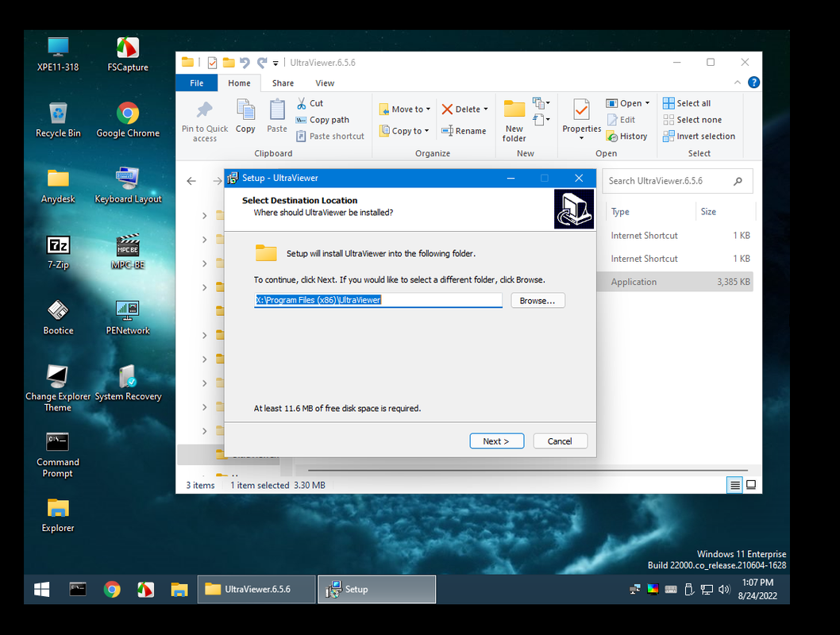Click the Copy ribbon button
The width and height of the screenshot is (840, 635).
pos(245,116)
